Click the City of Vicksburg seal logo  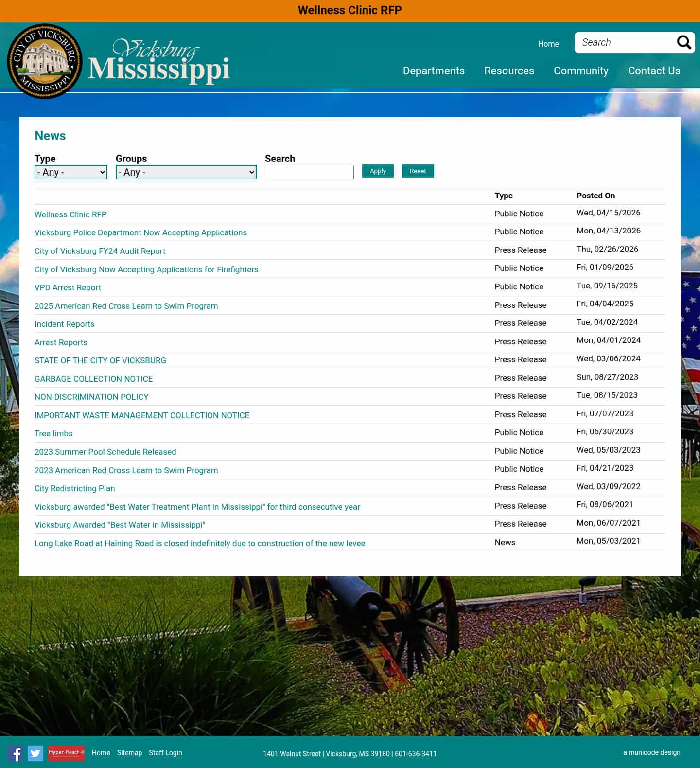45,61
